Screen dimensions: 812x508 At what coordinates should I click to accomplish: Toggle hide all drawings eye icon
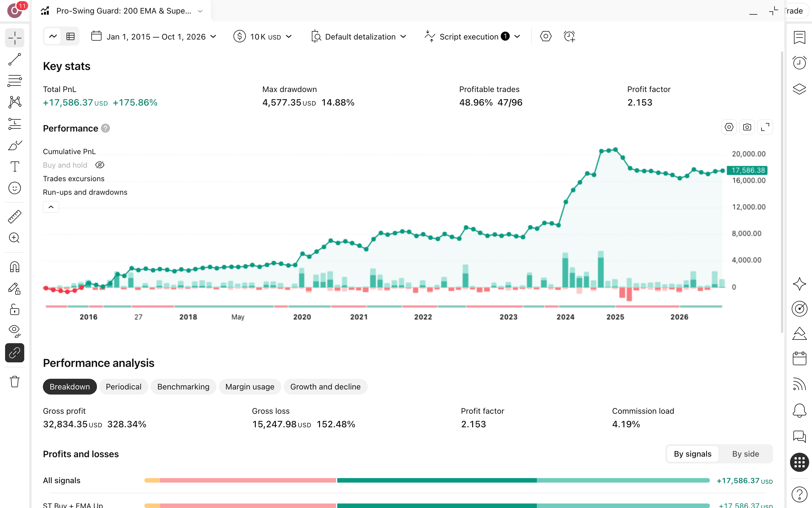click(14, 331)
